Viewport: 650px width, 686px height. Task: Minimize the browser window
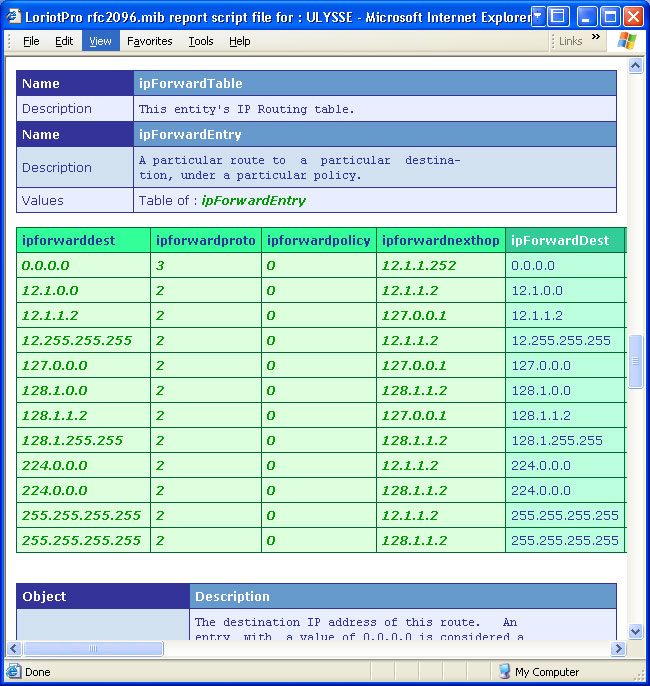(587, 17)
